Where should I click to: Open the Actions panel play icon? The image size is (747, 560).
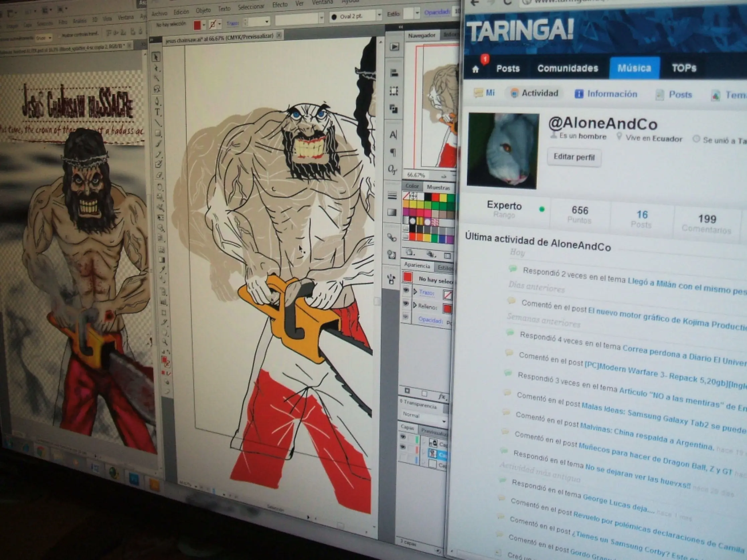click(394, 46)
